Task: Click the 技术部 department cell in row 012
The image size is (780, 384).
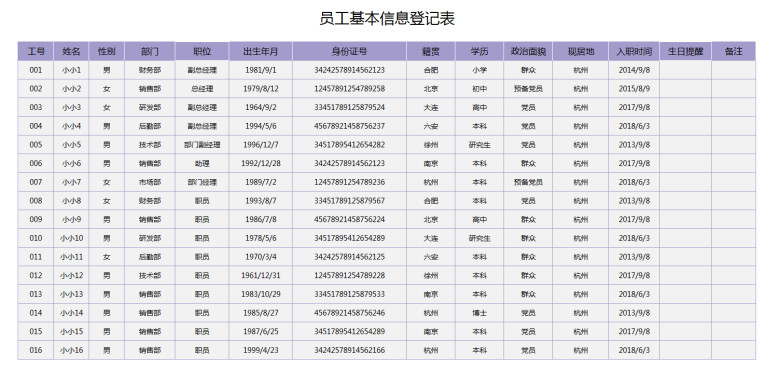Action: click(150, 276)
